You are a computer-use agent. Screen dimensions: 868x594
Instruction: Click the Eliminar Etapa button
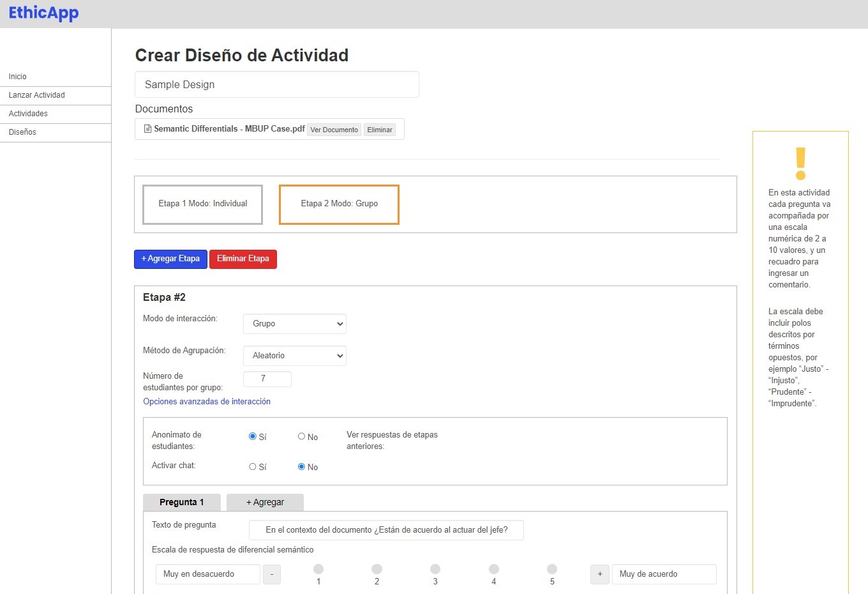[x=243, y=259]
